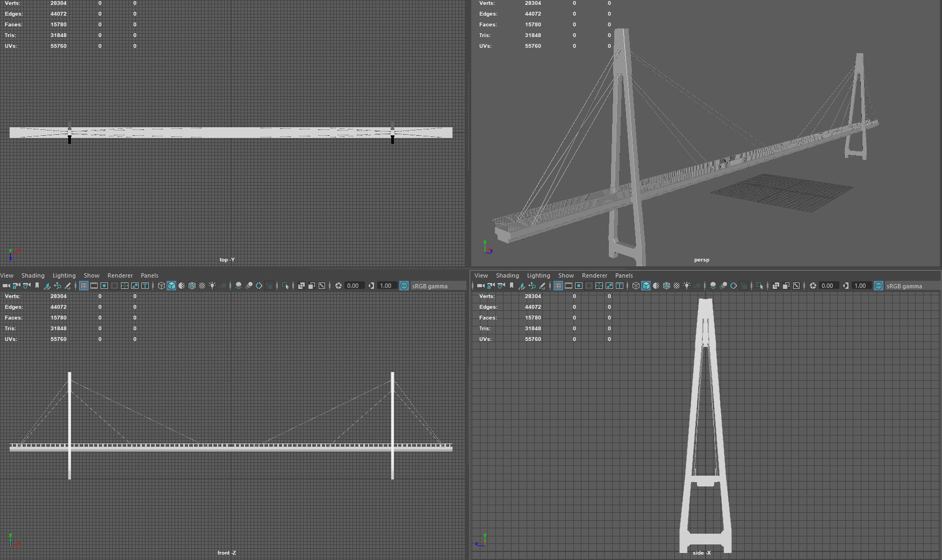The height and width of the screenshot is (560, 942).
Task: Enable Wireframe on Shaded in front view panel
Action: [192, 286]
